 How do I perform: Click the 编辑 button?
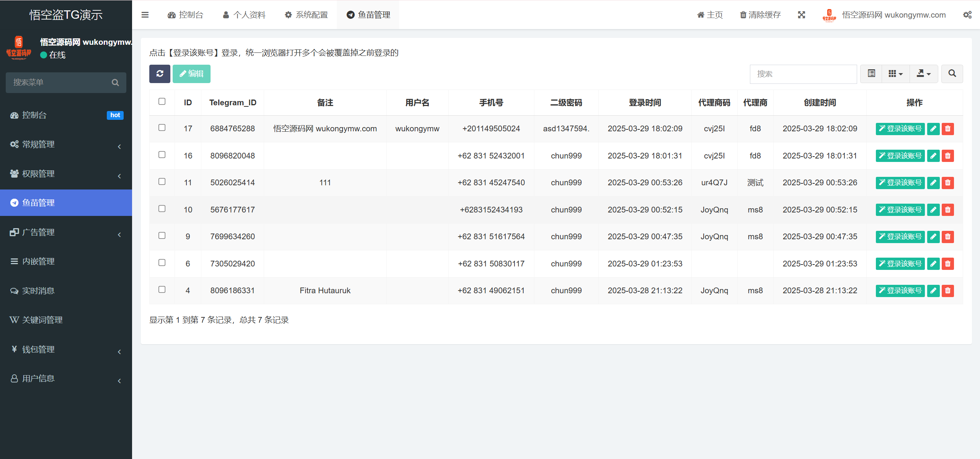pyautogui.click(x=191, y=74)
